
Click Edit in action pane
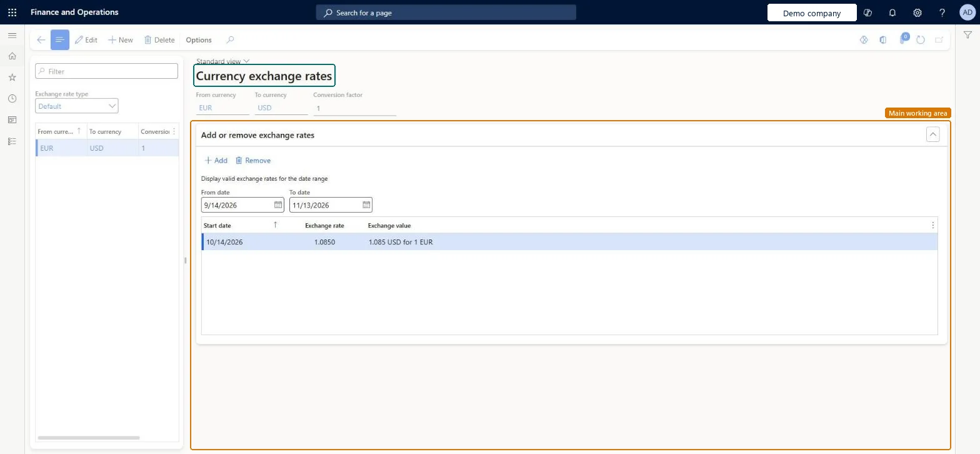(x=86, y=40)
